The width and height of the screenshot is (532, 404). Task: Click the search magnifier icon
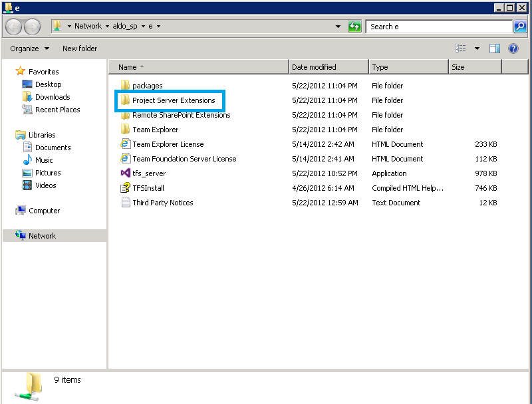click(520, 27)
